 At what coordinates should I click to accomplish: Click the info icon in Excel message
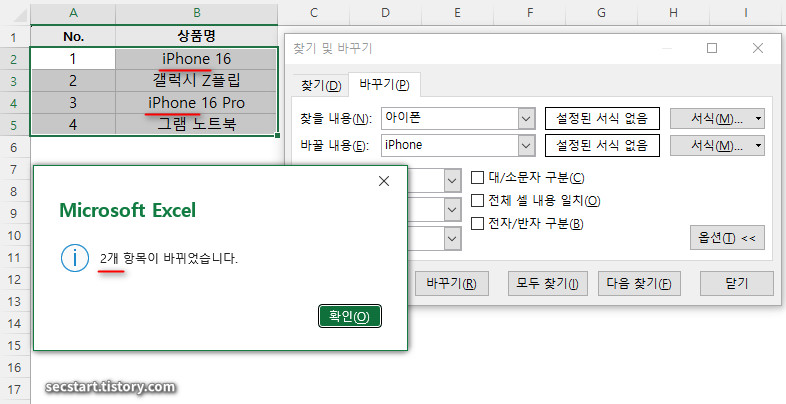[x=74, y=259]
